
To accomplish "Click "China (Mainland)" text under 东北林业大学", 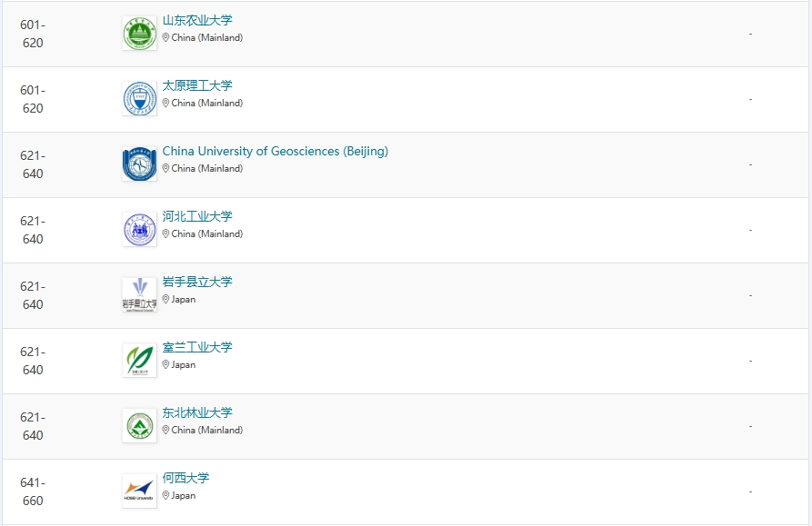I will pyautogui.click(x=207, y=431).
